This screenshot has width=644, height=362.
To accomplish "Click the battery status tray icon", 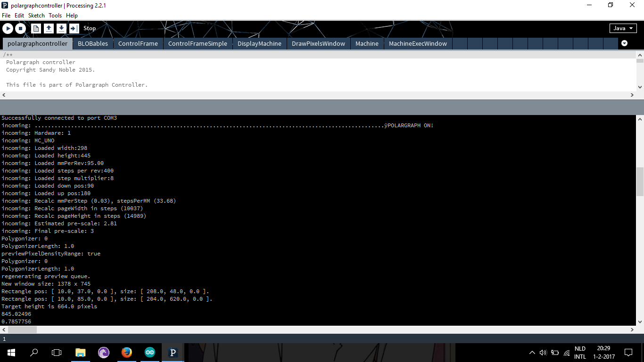I will (x=555, y=353).
